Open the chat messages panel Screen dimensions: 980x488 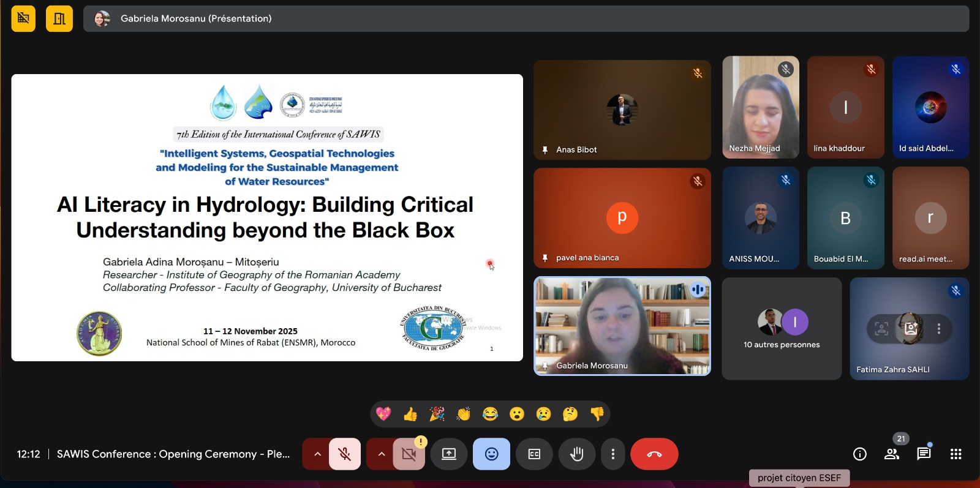pyautogui.click(x=923, y=454)
